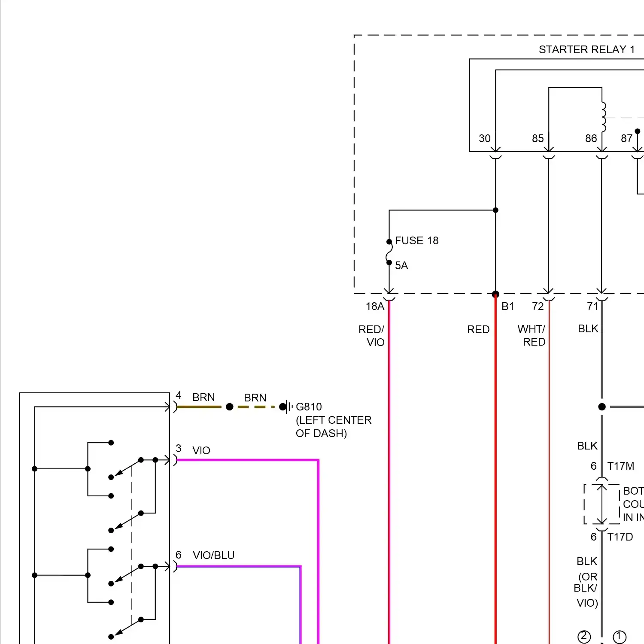The width and height of the screenshot is (644, 644).
Task: Select the BLK label above T17M
Action: point(587,446)
